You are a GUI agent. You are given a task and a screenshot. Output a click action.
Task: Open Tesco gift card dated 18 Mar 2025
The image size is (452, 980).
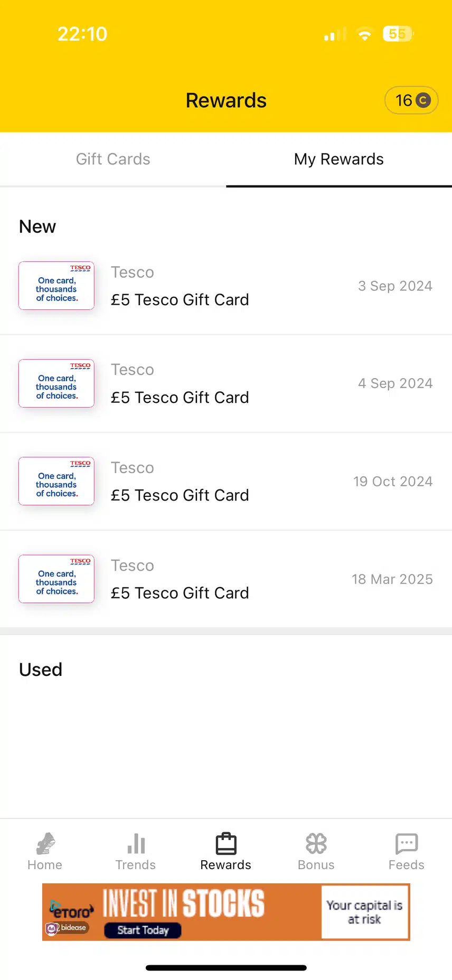226,579
